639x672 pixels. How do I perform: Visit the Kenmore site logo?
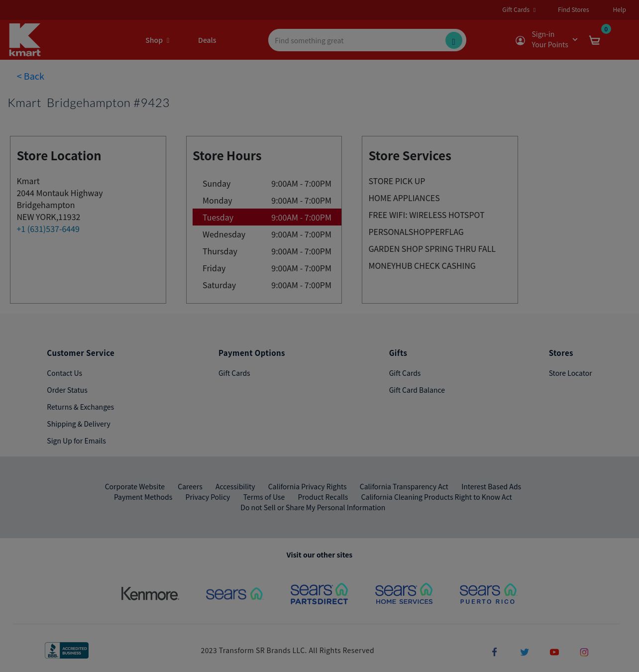(150, 593)
